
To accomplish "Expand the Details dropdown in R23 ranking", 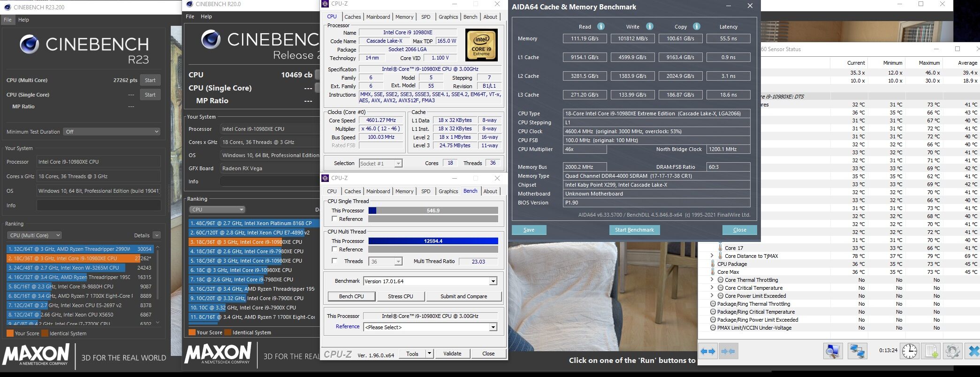I will 157,235.
